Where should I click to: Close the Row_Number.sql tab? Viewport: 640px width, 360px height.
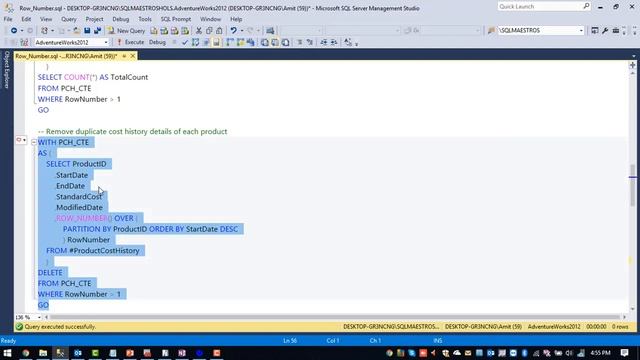coord(133,56)
